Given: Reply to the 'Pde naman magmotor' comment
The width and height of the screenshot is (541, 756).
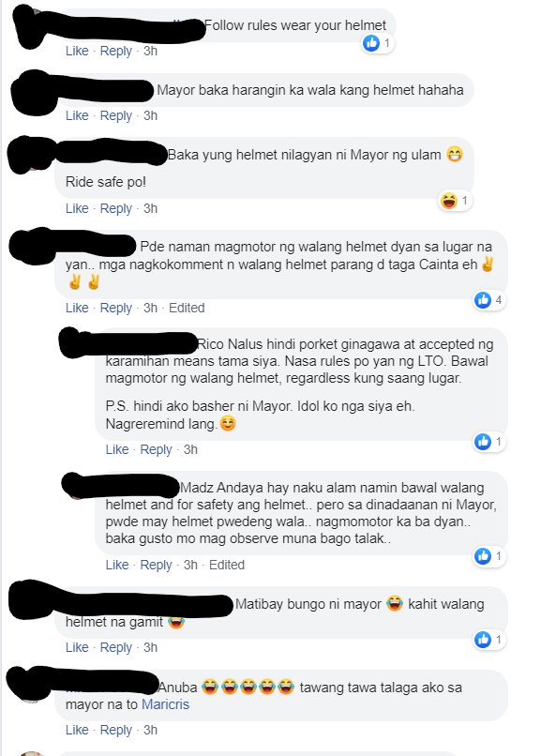Looking at the screenshot, I should [x=115, y=308].
